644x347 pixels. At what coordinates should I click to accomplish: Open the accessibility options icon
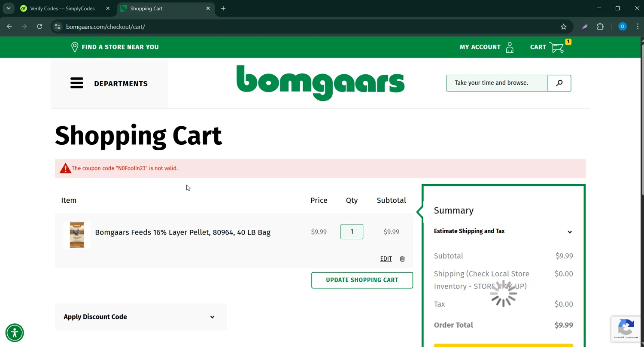tap(15, 333)
